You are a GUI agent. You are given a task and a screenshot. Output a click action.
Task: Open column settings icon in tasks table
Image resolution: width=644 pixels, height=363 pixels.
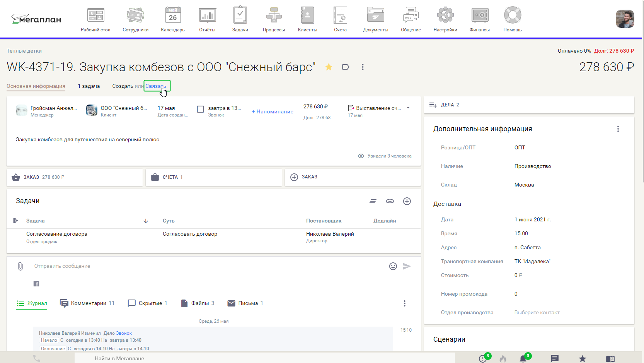[x=15, y=221]
